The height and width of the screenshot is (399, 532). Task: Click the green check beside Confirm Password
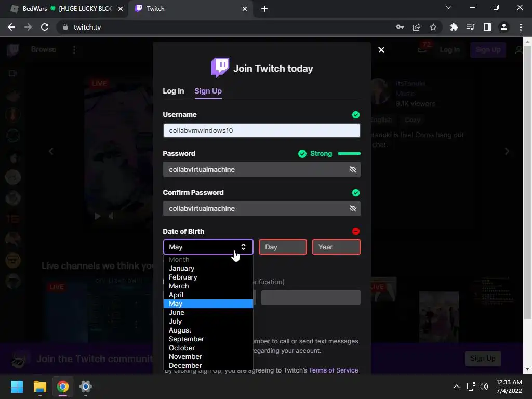coord(355,193)
